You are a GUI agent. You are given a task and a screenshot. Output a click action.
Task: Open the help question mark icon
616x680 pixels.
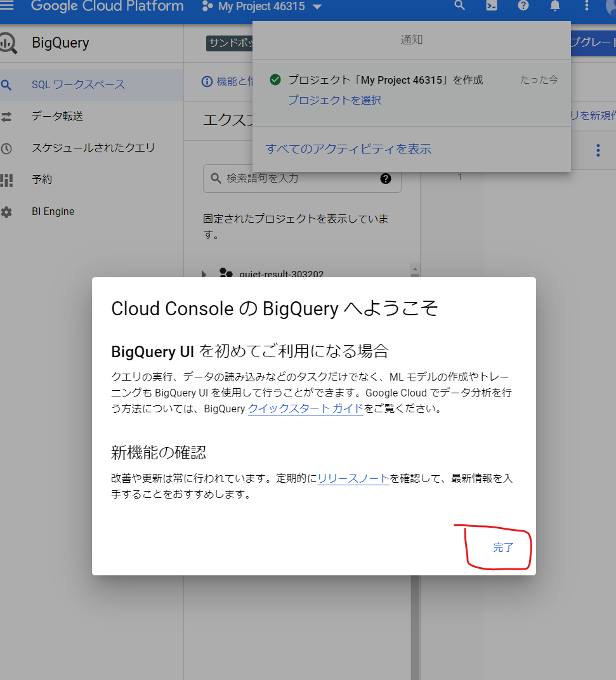523,6
